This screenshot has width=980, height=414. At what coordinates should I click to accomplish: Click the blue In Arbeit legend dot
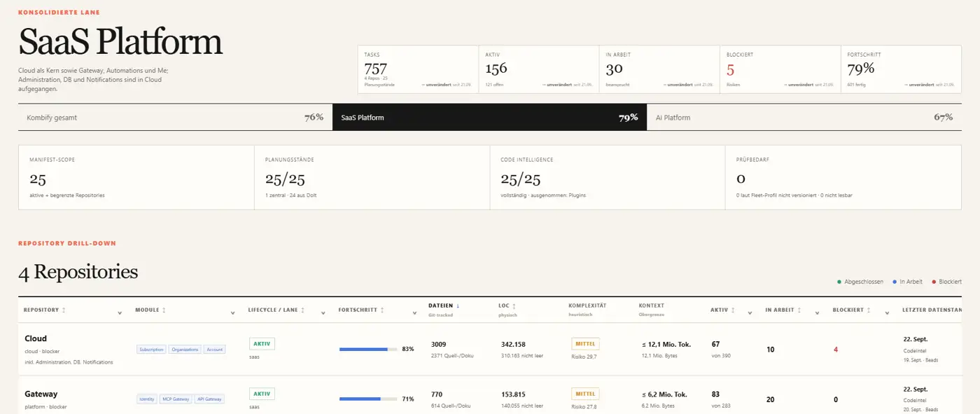pyautogui.click(x=895, y=282)
